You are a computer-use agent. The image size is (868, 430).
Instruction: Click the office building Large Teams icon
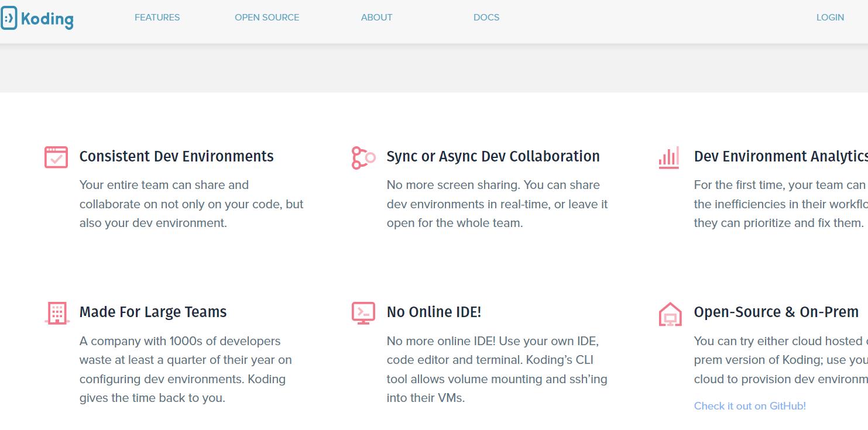57,313
